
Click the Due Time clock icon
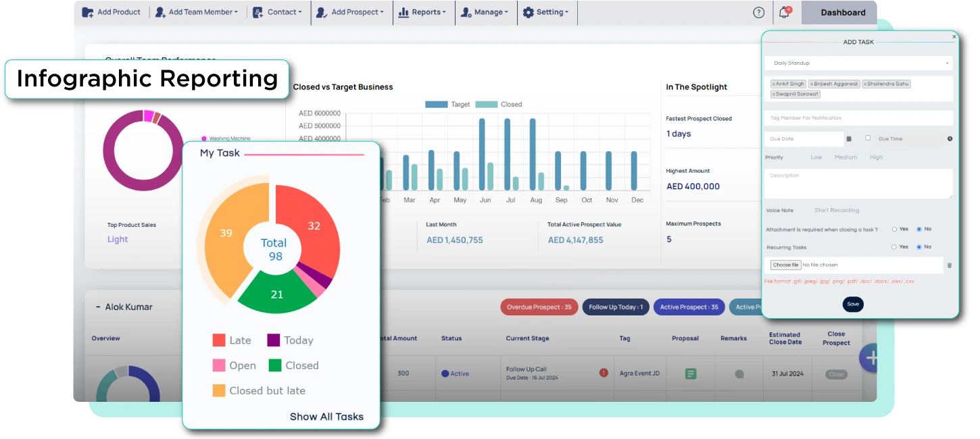[x=950, y=139]
